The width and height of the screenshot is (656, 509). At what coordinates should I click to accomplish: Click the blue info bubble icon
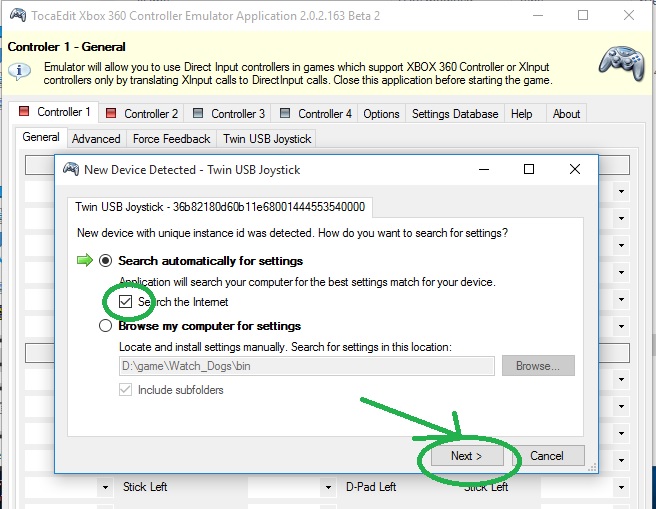pos(19,72)
